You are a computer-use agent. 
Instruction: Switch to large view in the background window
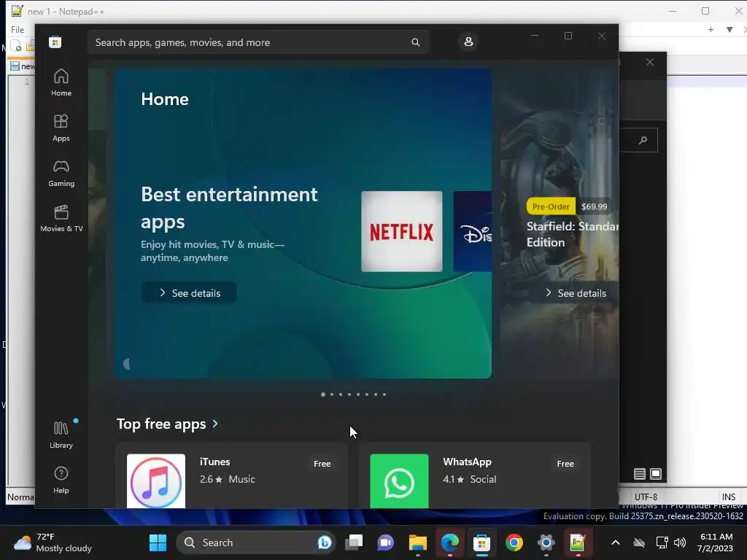tap(656, 474)
